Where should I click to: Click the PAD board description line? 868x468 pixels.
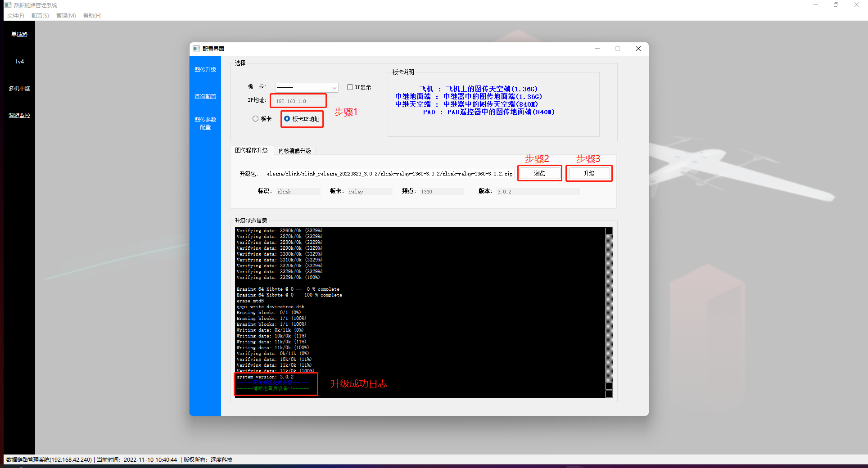pos(488,112)
